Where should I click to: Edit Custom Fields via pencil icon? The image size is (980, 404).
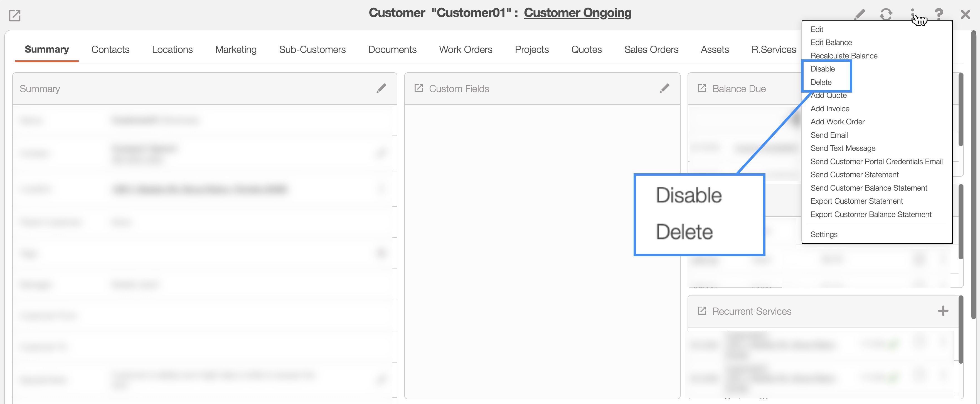[664, 88]
